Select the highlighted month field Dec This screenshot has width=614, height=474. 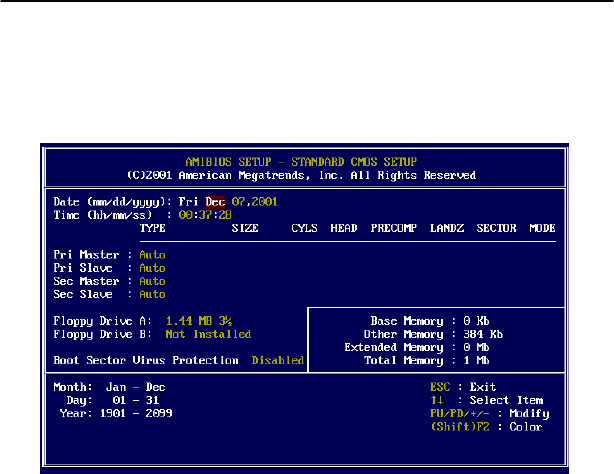[215, 200]
